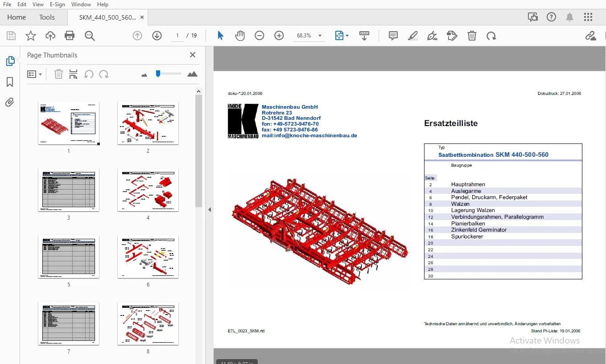Select page 6 thumbnail
Screen dimensions: 606x364
pyautogui.click(x=148, y=257)
